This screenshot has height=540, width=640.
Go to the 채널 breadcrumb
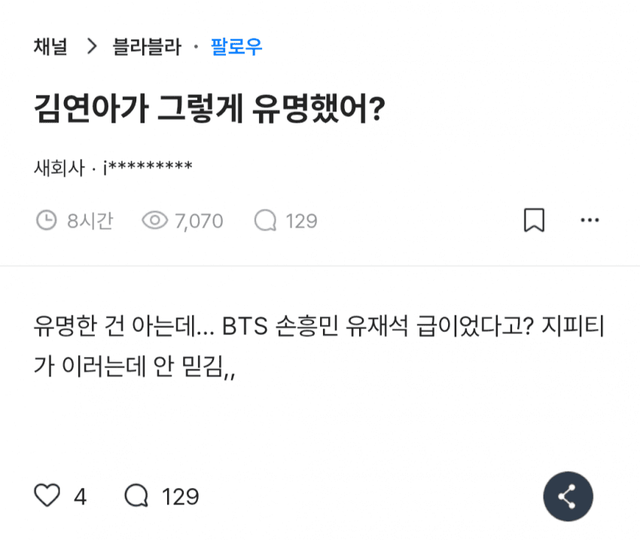(50, 46)
